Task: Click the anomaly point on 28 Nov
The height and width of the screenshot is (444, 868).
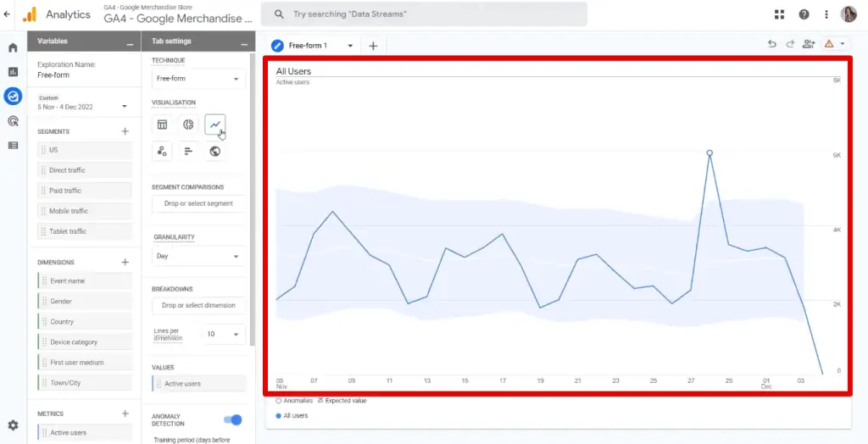Action: pyautogui.click(x=709, y=153)
